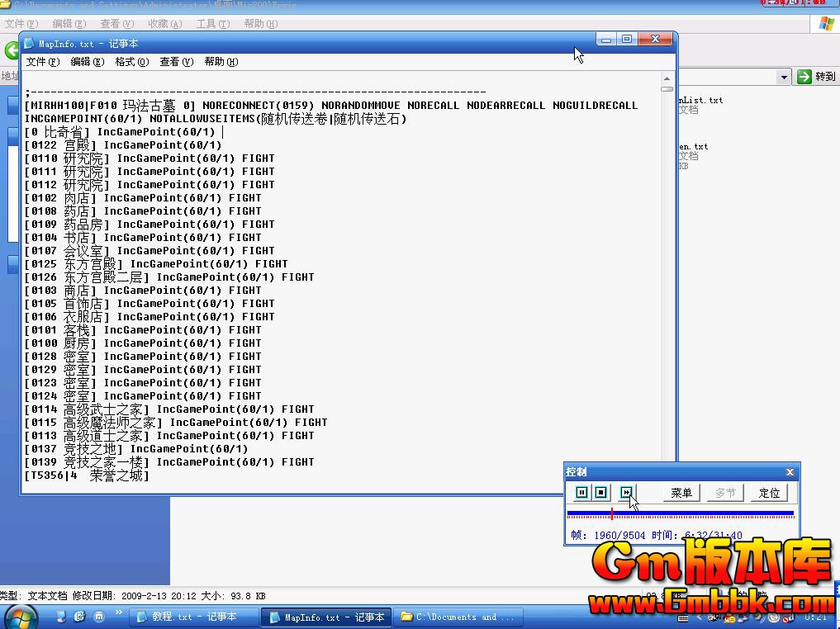Screen dimensions: 840x629
Task: Open the 编辑(E) menu in Notepad
Action: point(87,62)
